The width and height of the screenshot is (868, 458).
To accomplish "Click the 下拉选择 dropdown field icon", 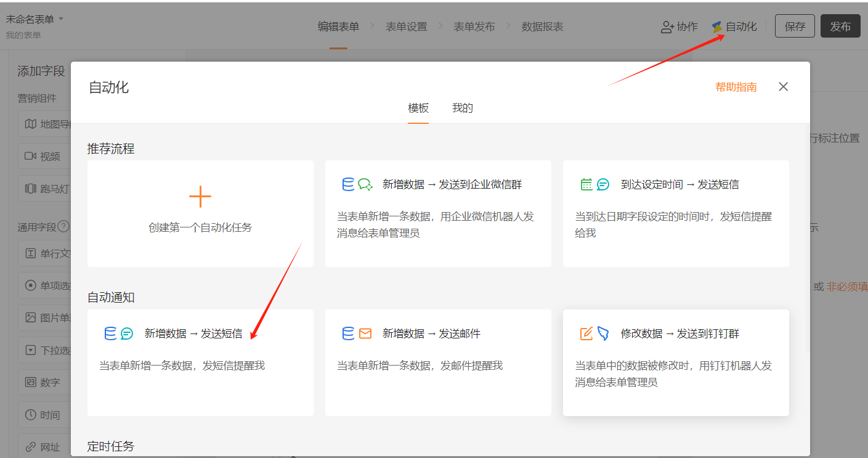I will [x=30, y=350].
